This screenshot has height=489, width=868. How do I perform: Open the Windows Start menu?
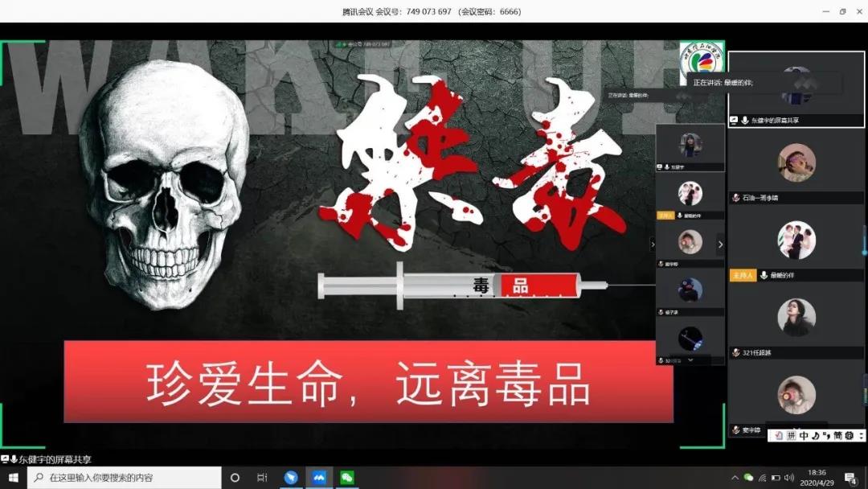[13, 477]
